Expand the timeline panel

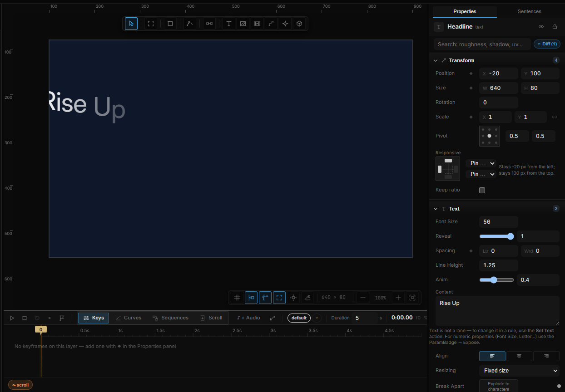(273, 318)
